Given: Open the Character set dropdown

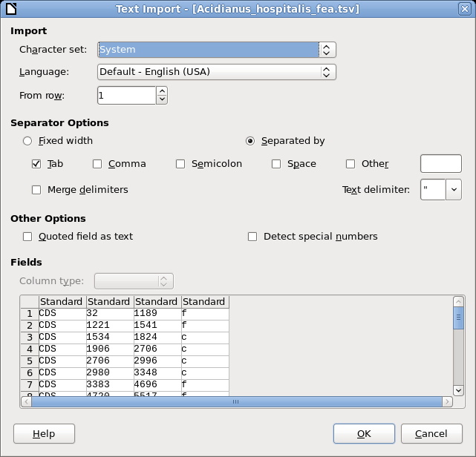Looking at the screenshot, I should (327, 50).
